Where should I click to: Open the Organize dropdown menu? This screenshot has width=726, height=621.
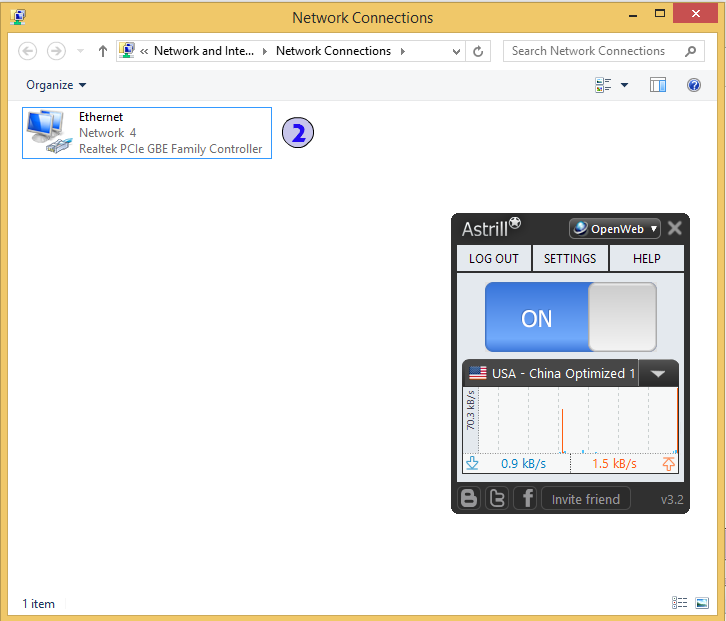click(x=56, y=85)
